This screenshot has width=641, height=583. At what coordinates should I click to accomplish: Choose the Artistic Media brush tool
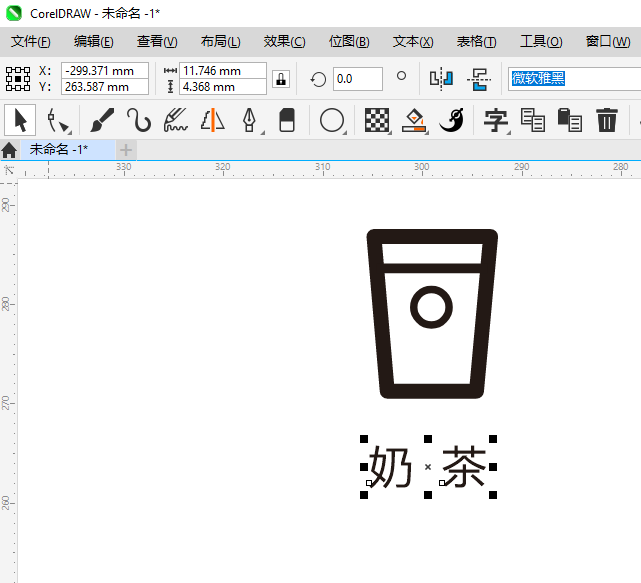[x=102, y=121]
